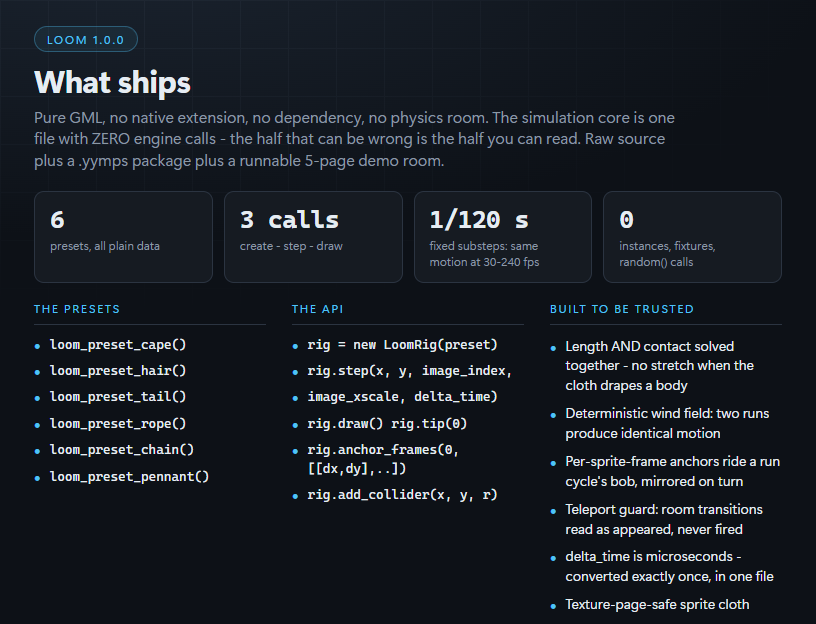Click 'instances, fixtures, random() calls' caption
The image size is (816, 624).
click(667, 254)
